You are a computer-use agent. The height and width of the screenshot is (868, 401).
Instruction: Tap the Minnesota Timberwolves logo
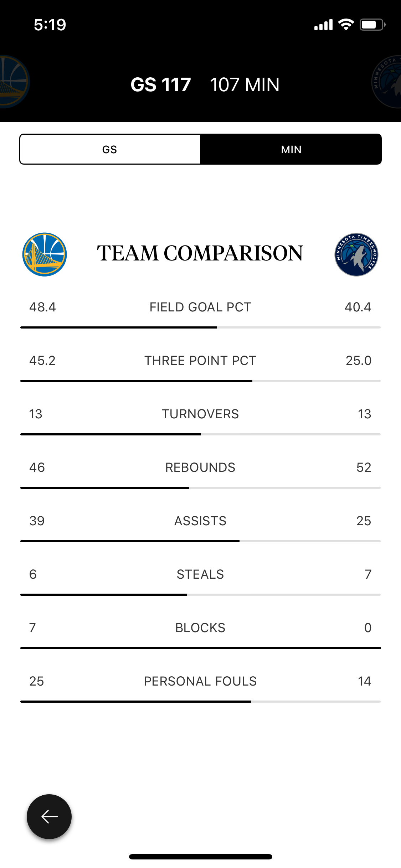click(x=356, y=254)
